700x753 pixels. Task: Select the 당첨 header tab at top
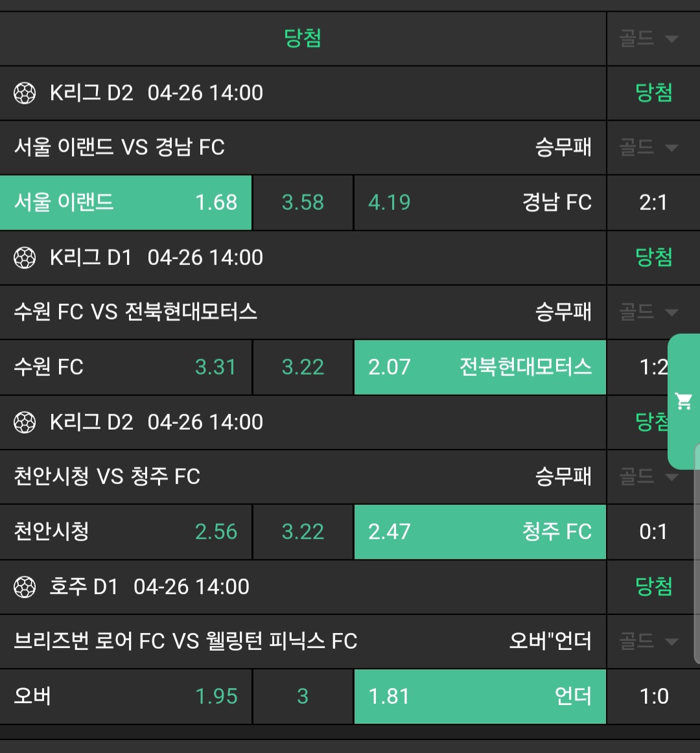click(x=303, y=38)
